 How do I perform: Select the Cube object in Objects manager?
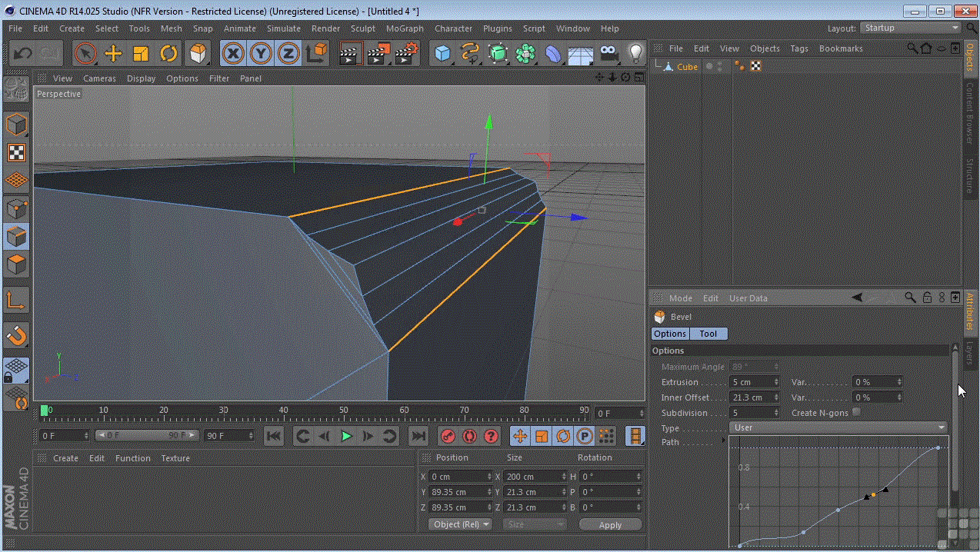click(687, 67)
